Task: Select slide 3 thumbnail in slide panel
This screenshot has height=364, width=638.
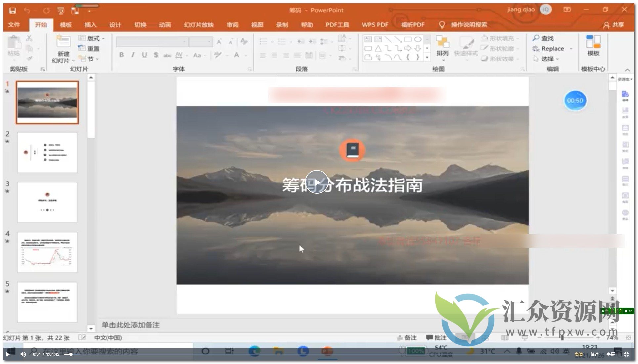Action: point(47,202)
